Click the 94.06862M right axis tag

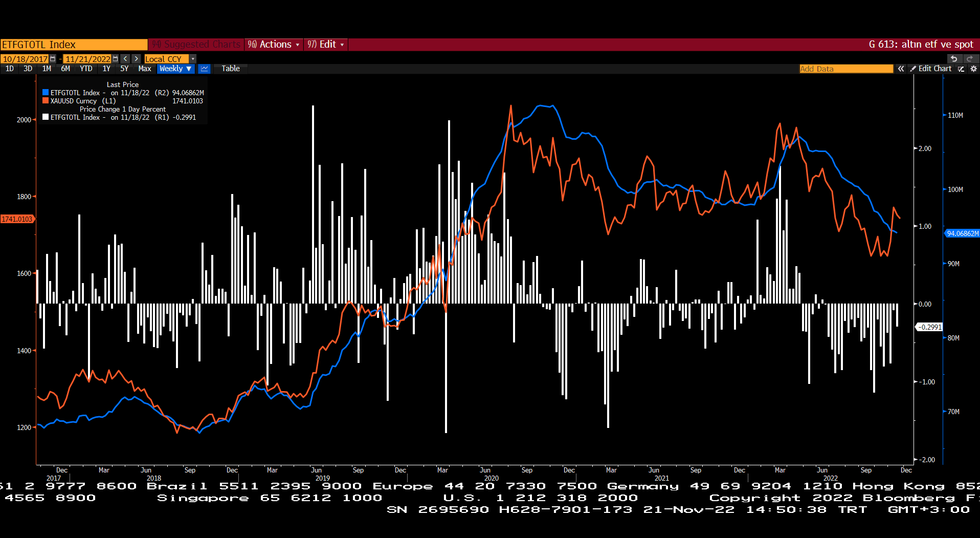[962, 233]
